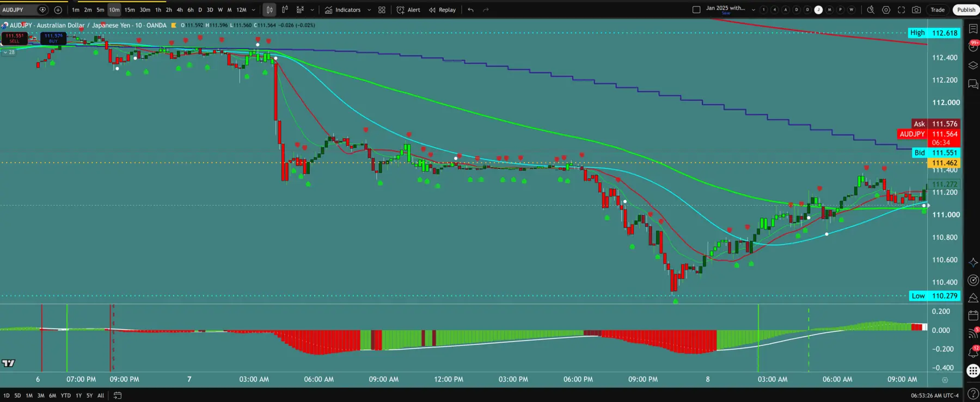The width and height of the screenshot is (980, 402).
Task: Open the chats speech bubble icon
Action: click(973, 84)
